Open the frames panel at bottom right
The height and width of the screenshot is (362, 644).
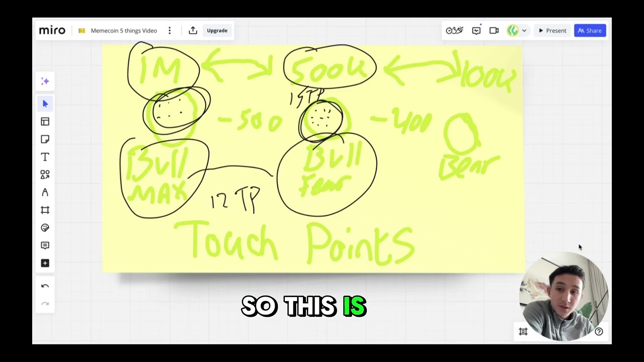pyautogui.click(x=523, y=331)
